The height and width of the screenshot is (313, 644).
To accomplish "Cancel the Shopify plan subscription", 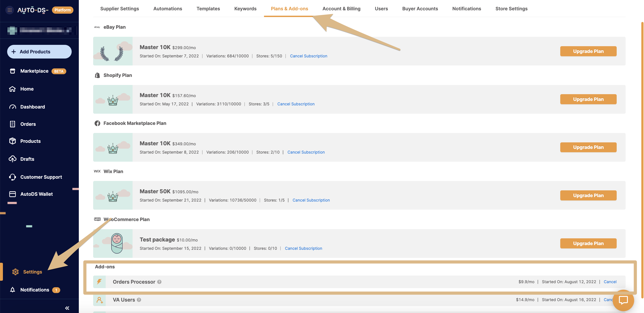I will (296, 104).
